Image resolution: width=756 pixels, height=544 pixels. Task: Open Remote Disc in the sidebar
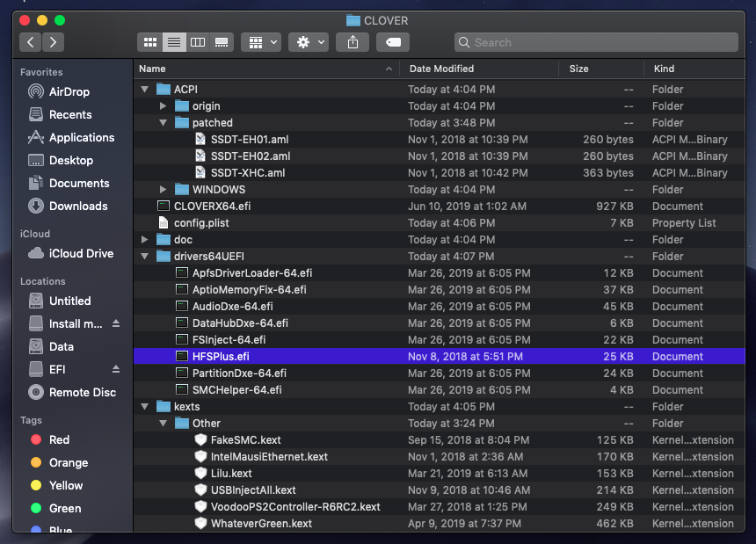(x=83, y=393)
